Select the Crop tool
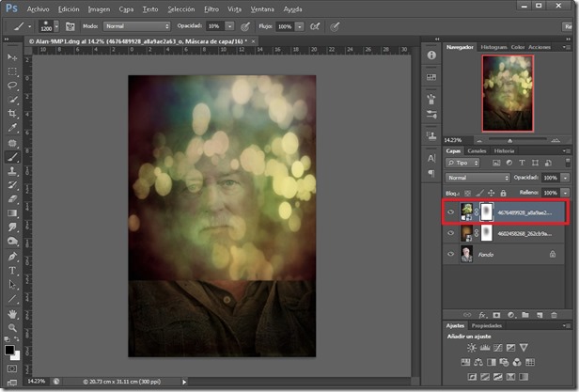579x392 pixels. pos(13,113)
